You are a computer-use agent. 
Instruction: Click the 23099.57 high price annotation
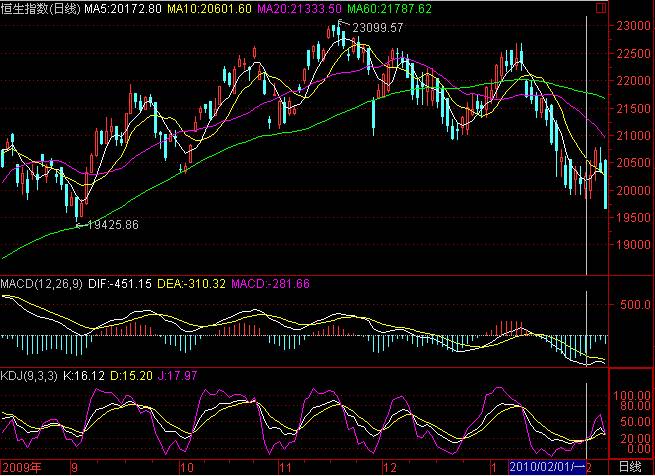point(378,28)
